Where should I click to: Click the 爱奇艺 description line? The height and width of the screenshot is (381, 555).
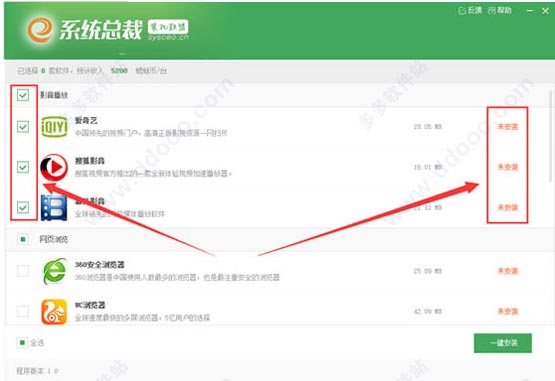pyautogui.click(x=151, y=133)
